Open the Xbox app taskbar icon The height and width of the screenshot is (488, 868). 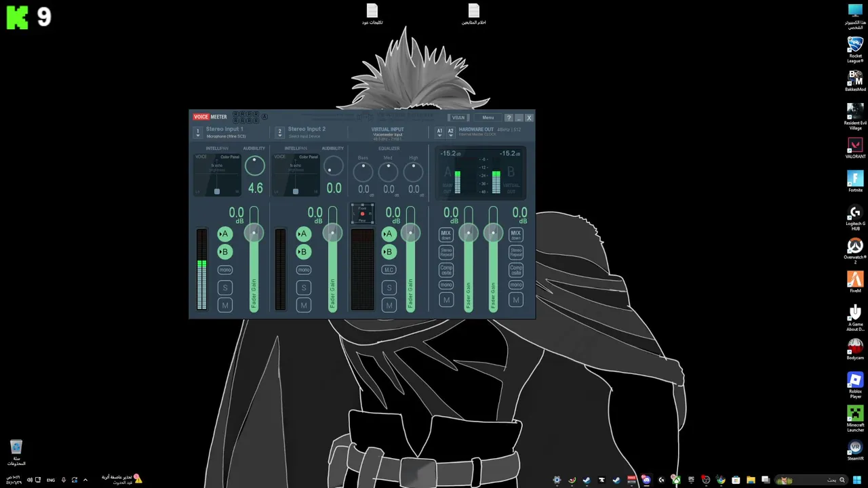676,480
